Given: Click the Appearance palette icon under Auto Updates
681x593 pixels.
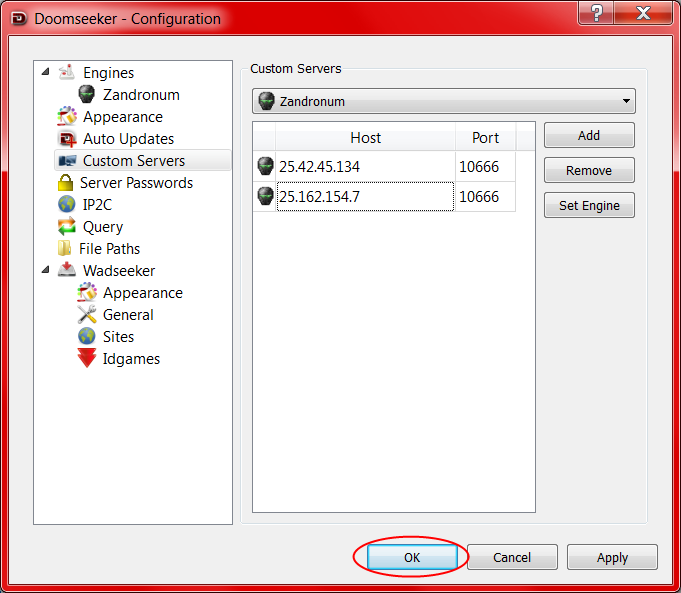Looking at the screenshot, I should click(66, 116).
